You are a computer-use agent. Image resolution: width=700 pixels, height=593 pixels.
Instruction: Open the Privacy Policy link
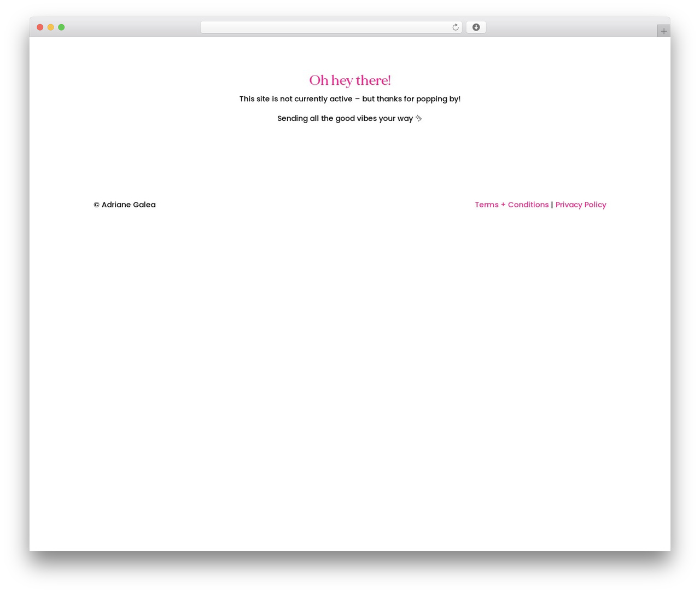[581, 205]
